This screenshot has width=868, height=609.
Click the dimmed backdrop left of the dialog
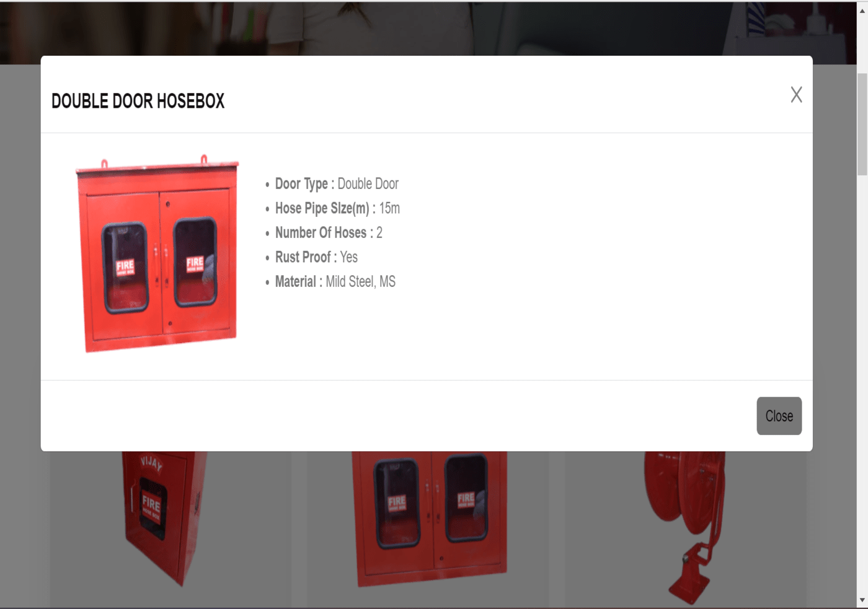20,310
